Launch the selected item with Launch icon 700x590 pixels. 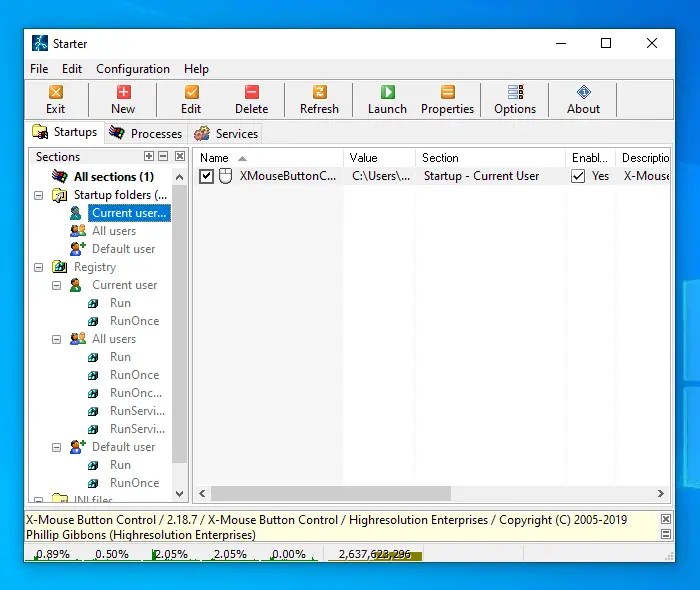click(387, 93)
